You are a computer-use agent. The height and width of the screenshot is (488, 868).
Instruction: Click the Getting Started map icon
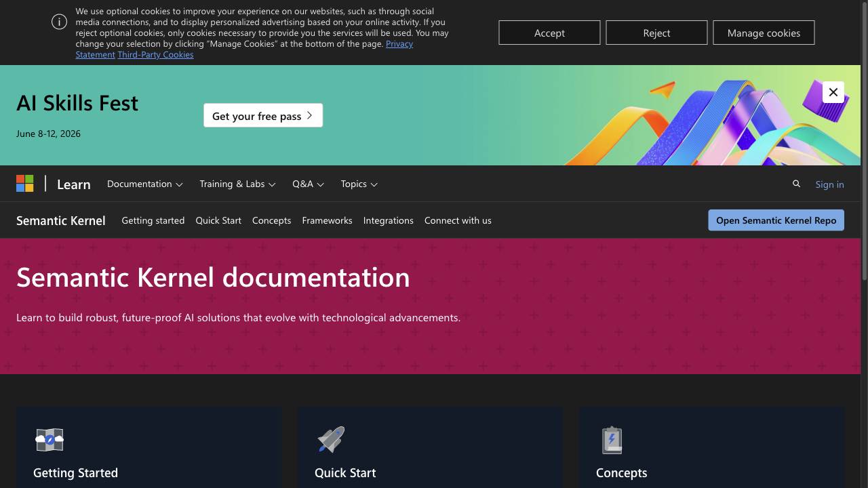click(50, 440)
